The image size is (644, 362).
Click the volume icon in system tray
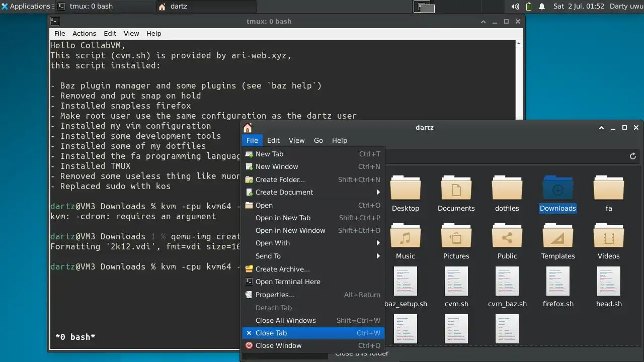[515, 7]
